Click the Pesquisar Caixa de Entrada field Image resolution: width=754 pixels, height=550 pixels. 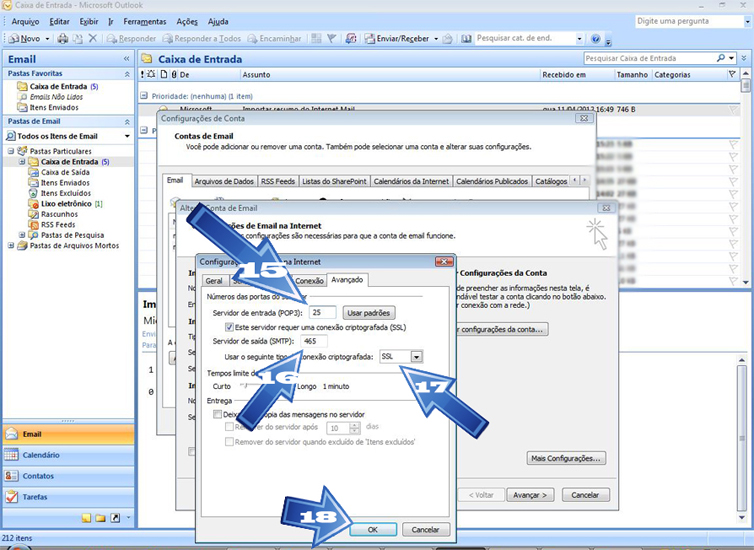(649, 58)
